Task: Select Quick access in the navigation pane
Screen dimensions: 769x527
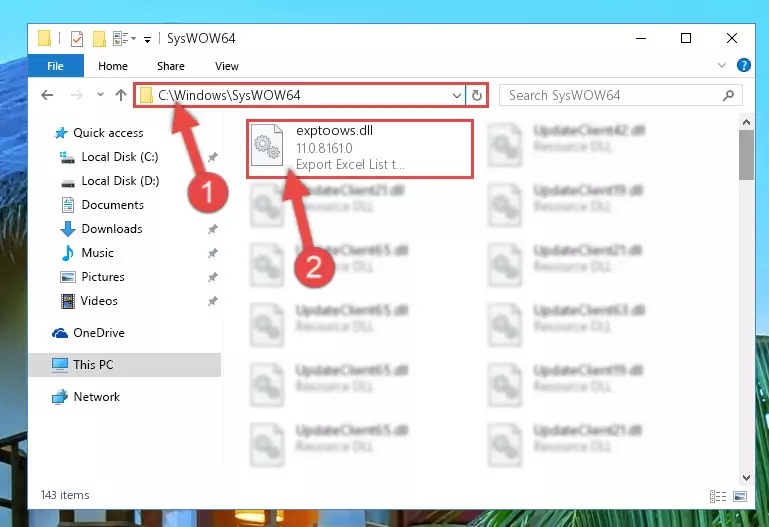Action: point(108,133)
